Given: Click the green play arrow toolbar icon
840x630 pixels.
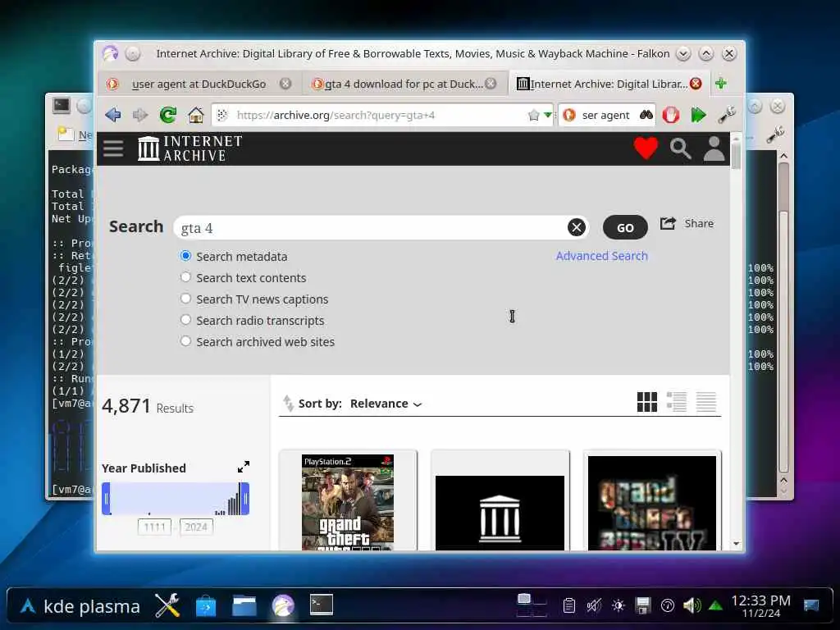Looking at the screenshot, I should [698, 115].
